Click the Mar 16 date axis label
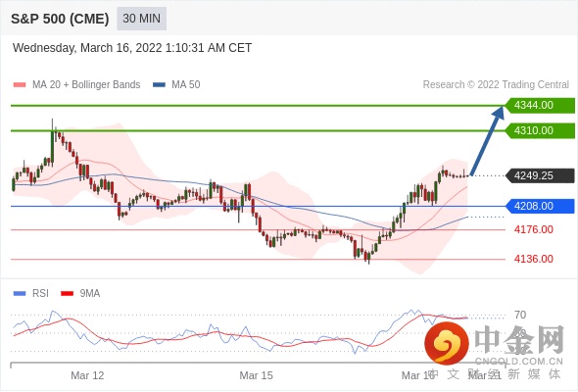 click(418, 375)
